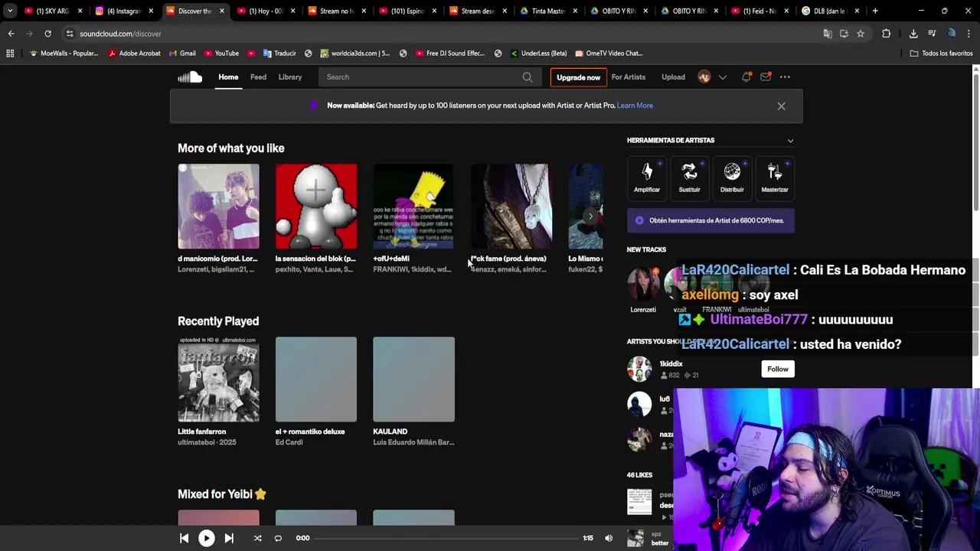The image size is (980, 551).
Task: Open the KAULAND recently played cover
Action: [x=413, y=379]
